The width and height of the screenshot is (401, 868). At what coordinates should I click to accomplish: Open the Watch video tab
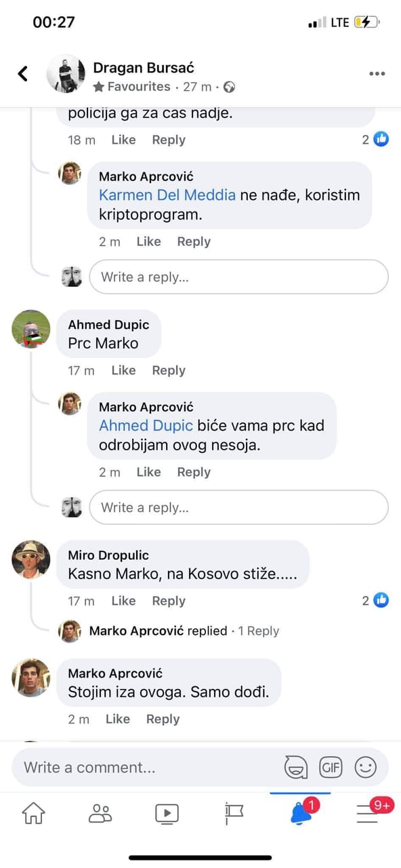pos(167,812)
